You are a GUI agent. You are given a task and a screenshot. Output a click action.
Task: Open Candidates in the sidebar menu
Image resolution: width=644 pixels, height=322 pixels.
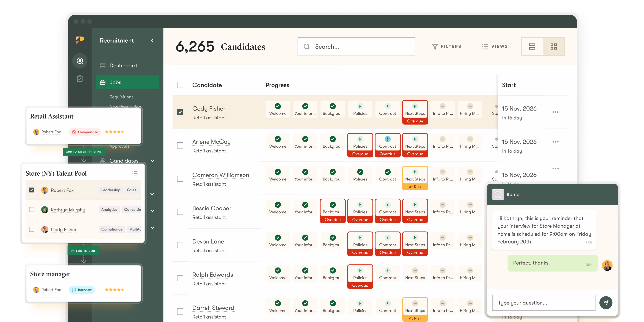pos(124,160)
